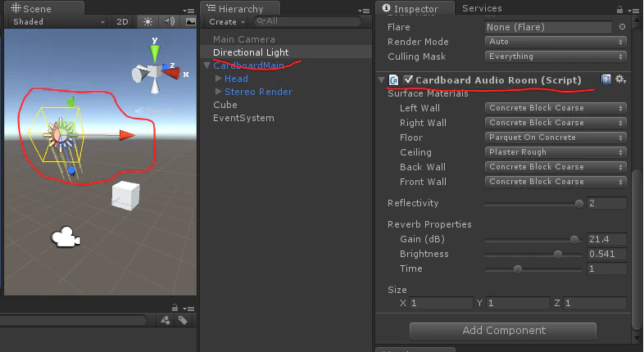Click the search by label tag icon

tap(184, 320)
